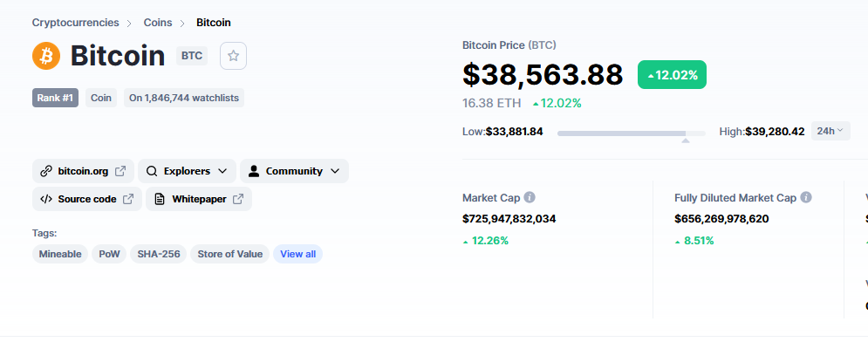Screen dimensions: 868x342
Task: Click the Bitcoin Price (BTC) label
Action: pyautogui.click(x=509, y=45)
